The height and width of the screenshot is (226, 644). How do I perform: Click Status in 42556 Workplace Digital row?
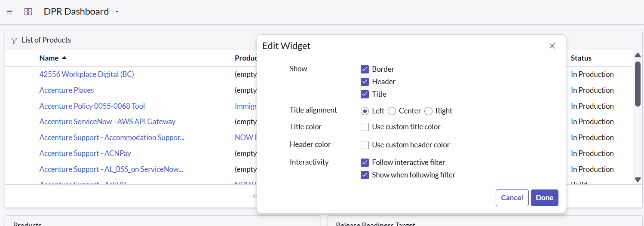click(592, 74)
